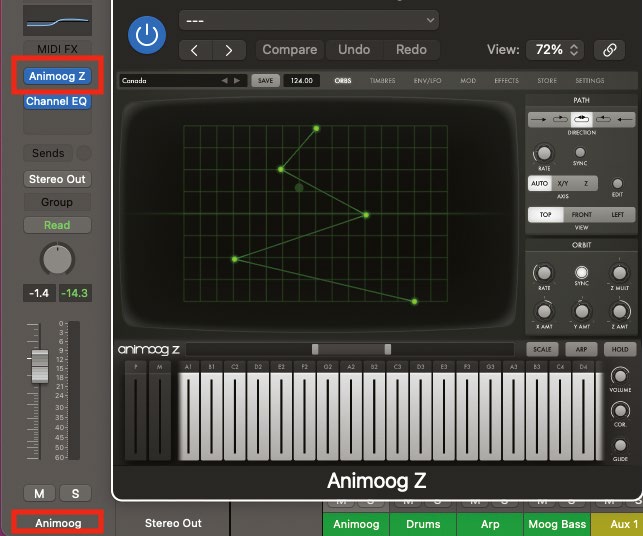The height and width of the screenshot is (536, 643).
Task: Open the SCALE settings button
Action: click(x=542, y=349)
